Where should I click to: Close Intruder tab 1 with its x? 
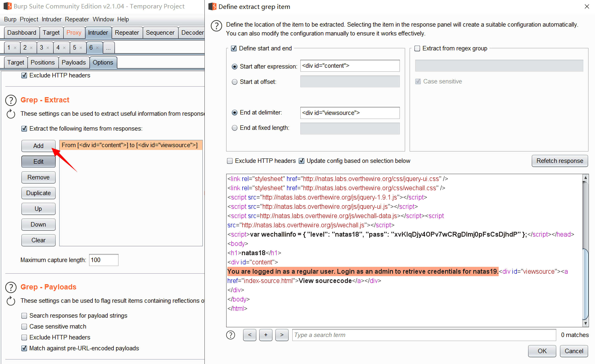[x=15, y=48]
